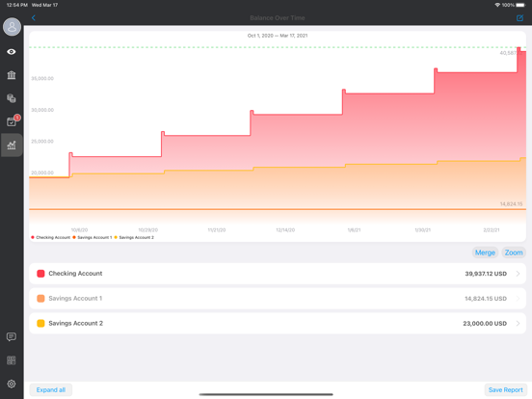Open the user profile avatar
532x399 pixels.
pyautogui.click(x=12, y=27)
